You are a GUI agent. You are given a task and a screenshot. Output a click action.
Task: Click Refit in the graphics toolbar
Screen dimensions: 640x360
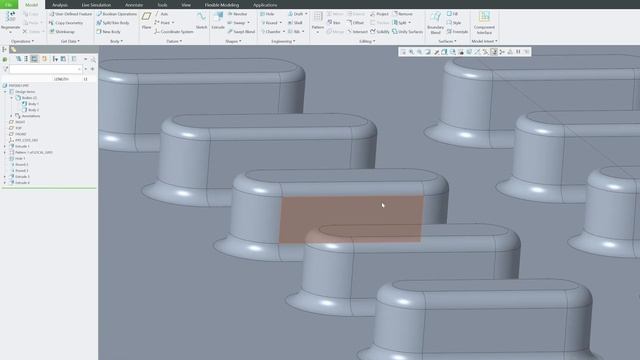pos(403,52)
